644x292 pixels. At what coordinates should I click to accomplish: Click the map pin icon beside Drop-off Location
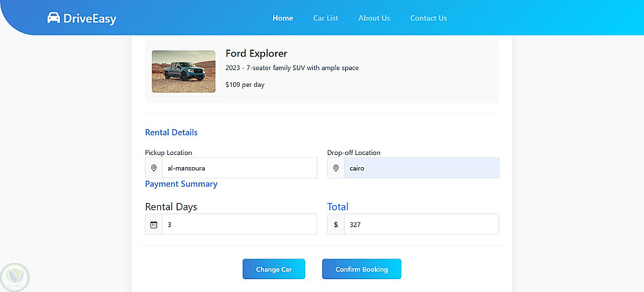click(x=336, y=168)
